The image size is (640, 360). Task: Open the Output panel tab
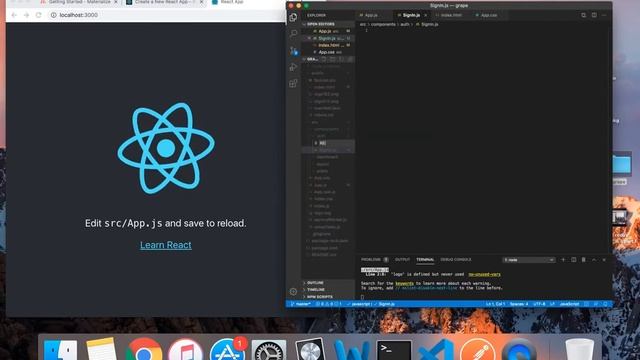402,260
